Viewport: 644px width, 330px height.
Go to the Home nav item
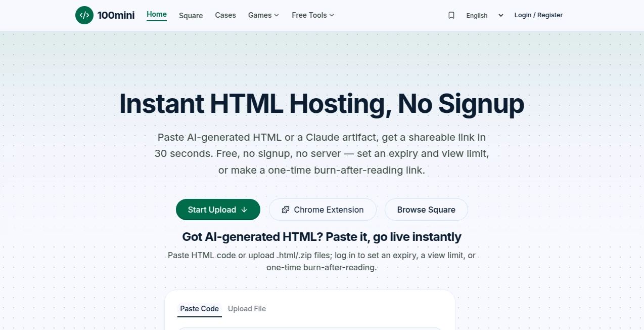157,14
